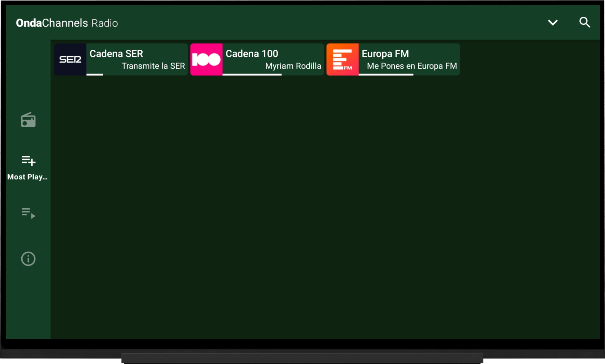Open the radio stations sidebar icon
This screenshot has width=605, height=364.
point(28,120)
